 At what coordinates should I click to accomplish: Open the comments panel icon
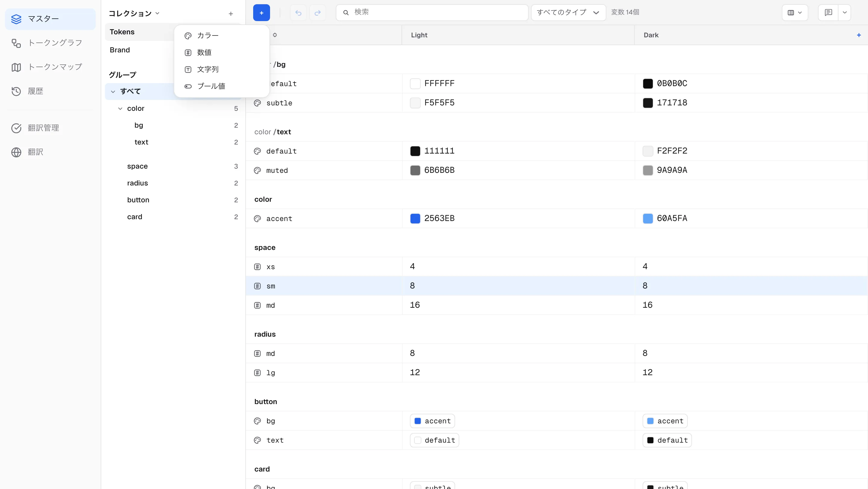(x=828, y=12)
